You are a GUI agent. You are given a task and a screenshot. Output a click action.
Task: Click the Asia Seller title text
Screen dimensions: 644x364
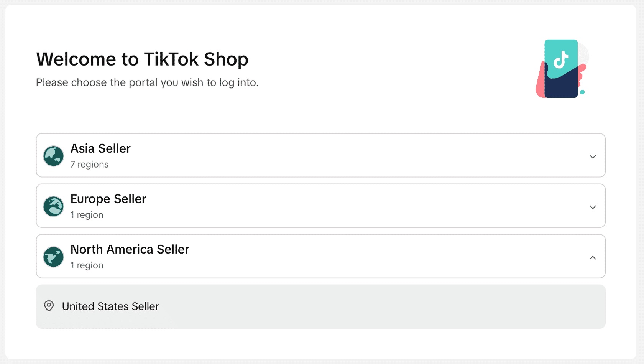click(x=100, y=148)
